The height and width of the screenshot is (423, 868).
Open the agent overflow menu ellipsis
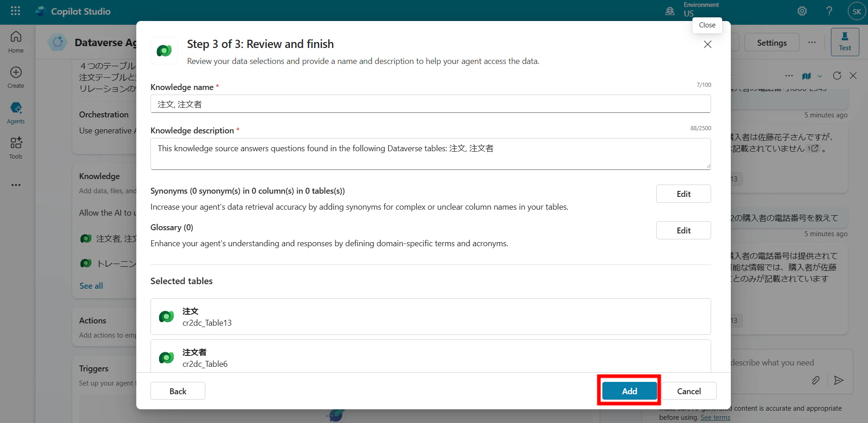[812, 42]
